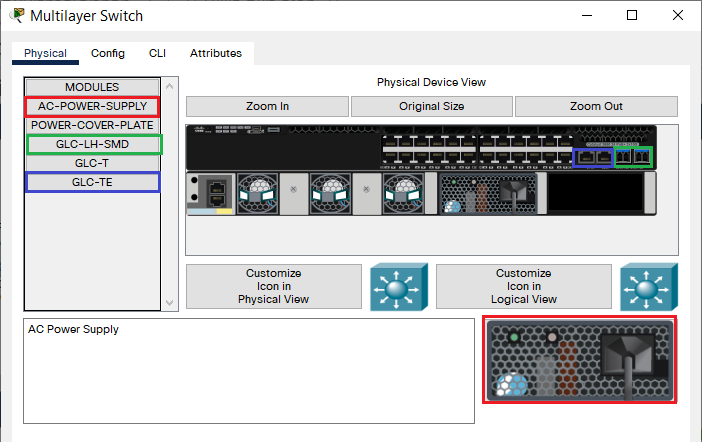Select the POWER-COVER-PLATE module
Screen dimensions: 702x442
(x=92, y=125)
